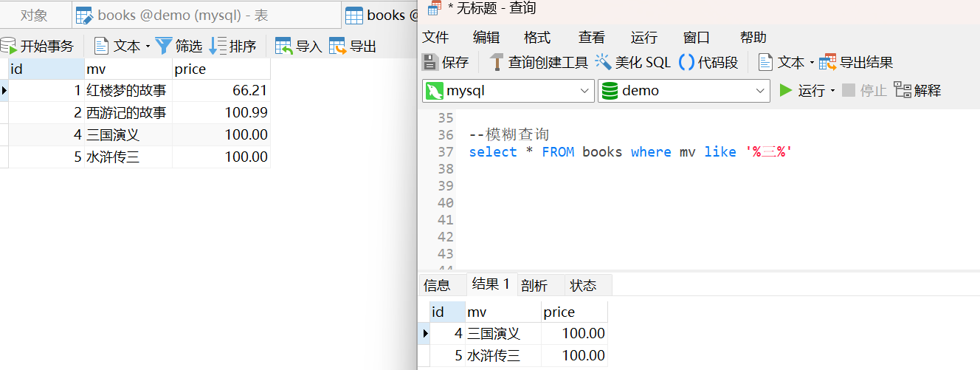980x370 pixels.
Task: Click 美化 SQL beautify button
Action: click(632, 62)
